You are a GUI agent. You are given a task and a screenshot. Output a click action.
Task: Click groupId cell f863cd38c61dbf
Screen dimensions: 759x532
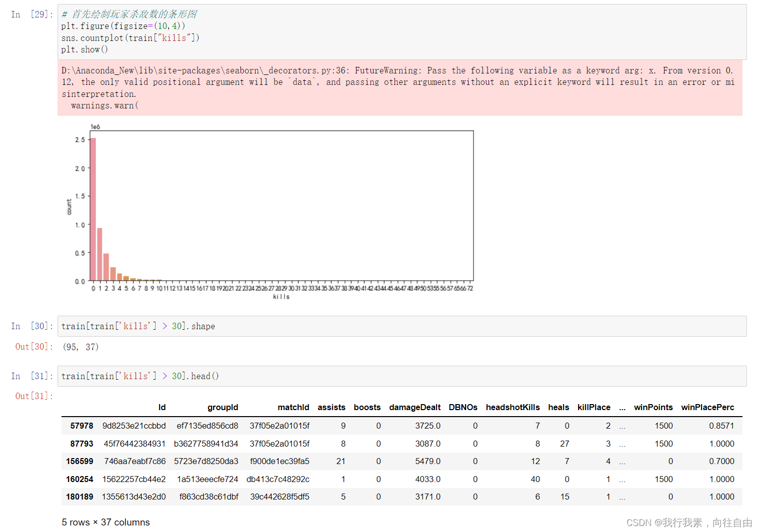tap(209, 497)
